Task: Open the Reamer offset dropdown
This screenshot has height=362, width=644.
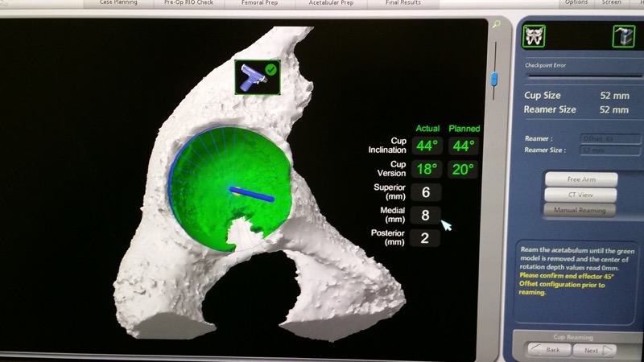Action: 611,138
